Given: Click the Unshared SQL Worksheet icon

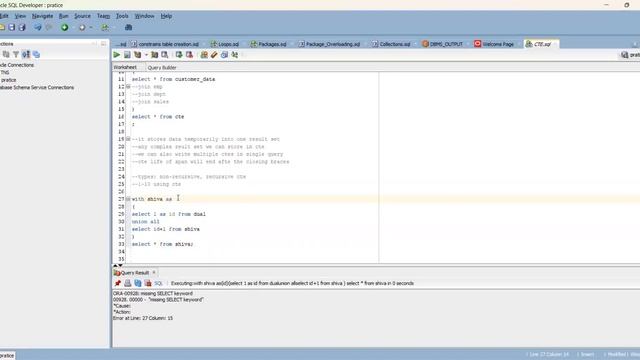Looking at the screenshot, I should tap(204, 55).
